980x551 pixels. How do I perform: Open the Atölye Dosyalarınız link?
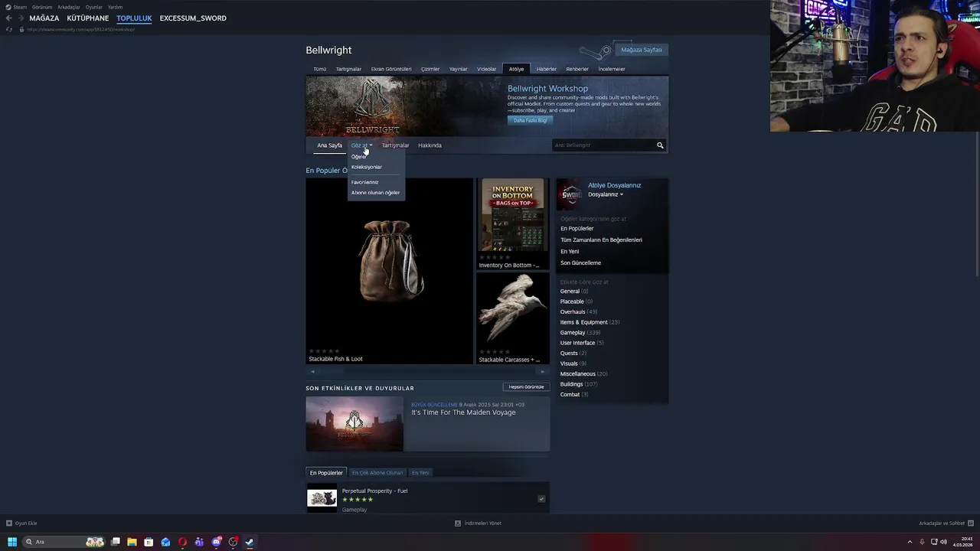pos(614,185)
